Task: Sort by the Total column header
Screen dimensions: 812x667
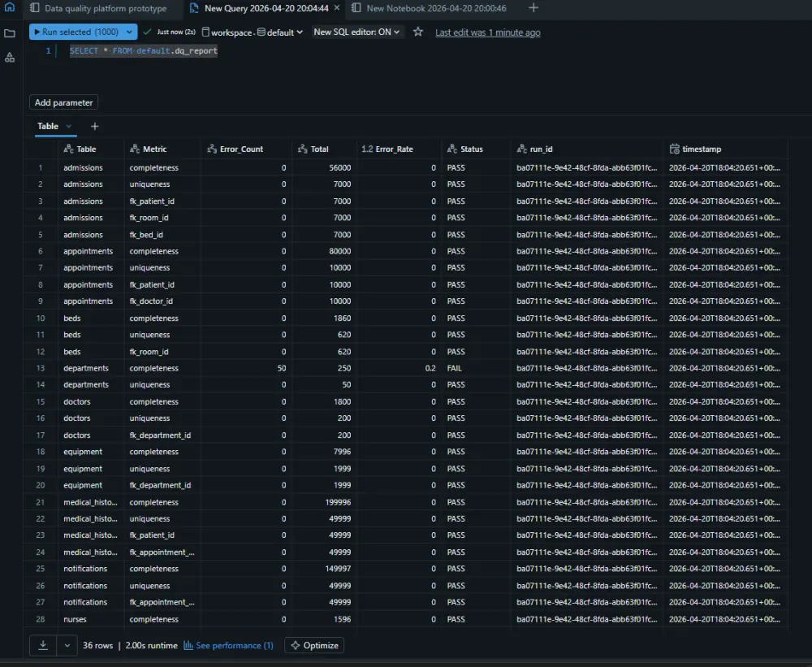Action: click(324, 149)
